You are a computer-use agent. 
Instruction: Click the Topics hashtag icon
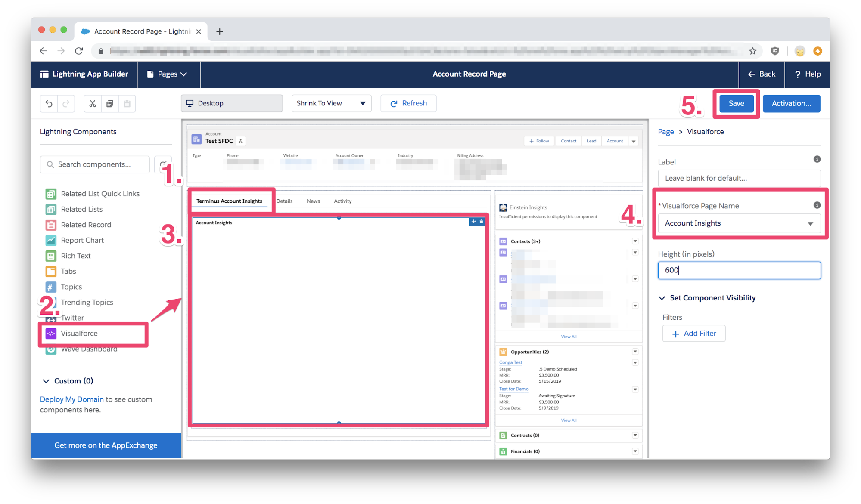(x=51, y=287)
